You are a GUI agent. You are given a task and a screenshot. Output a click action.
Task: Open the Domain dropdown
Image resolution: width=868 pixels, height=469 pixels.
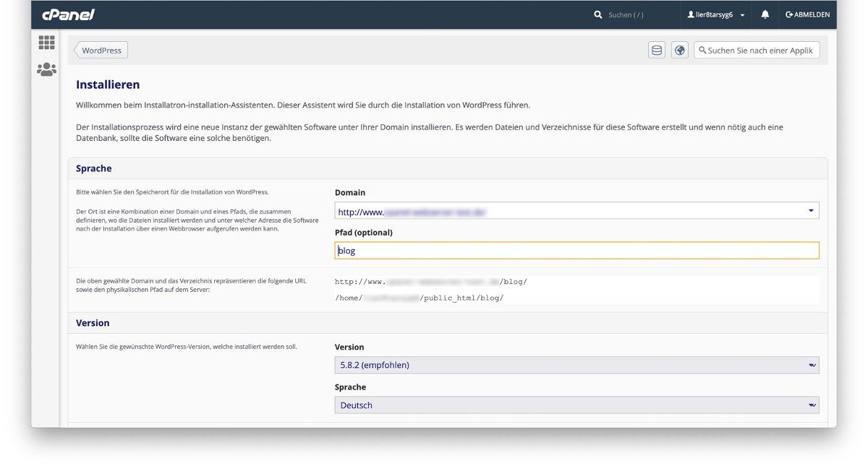[x=576, y=212]
